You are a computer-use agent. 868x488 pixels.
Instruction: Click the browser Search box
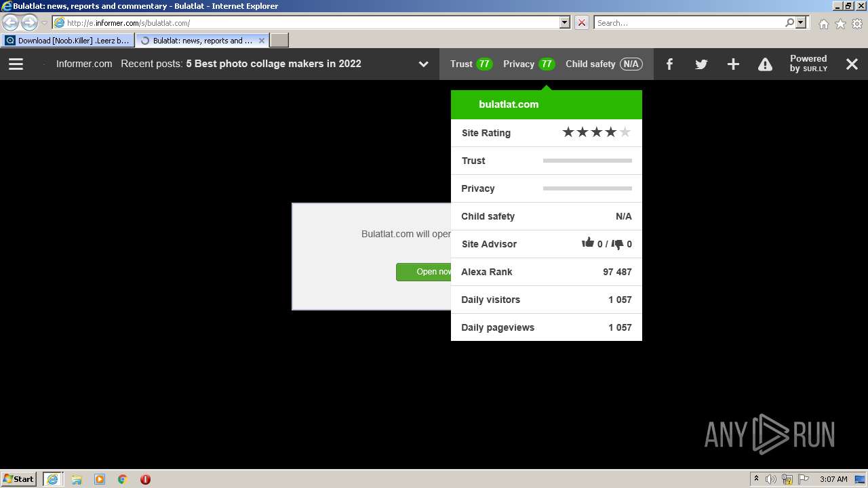tap(688, 22)
